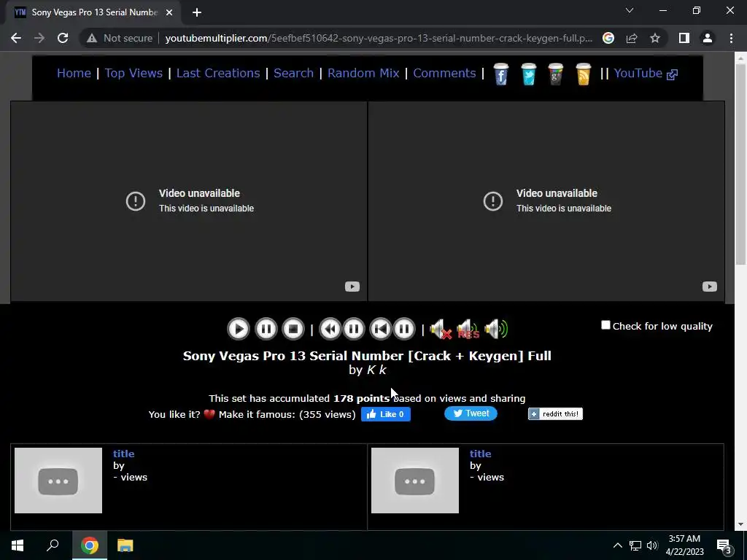Screen dimensions: 747x560
Task: Click the Twitter cup icon
Action: (528, 74)
